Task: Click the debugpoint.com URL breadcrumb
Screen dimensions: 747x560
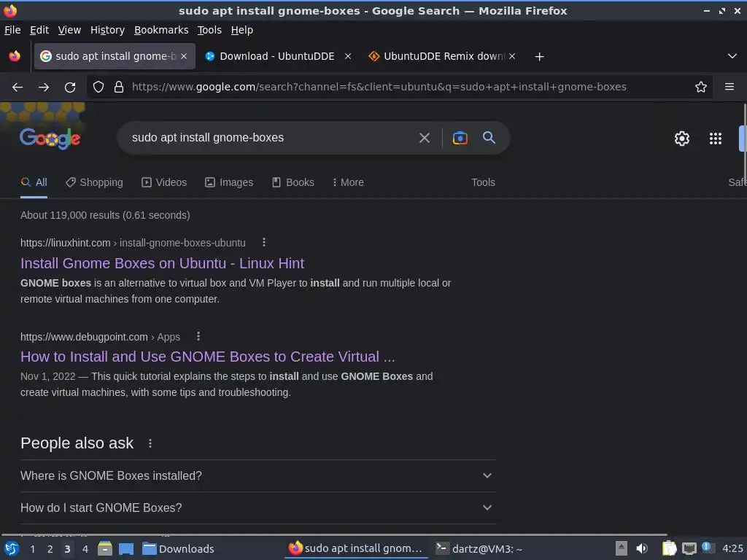Action: click(x=100, y=337)
